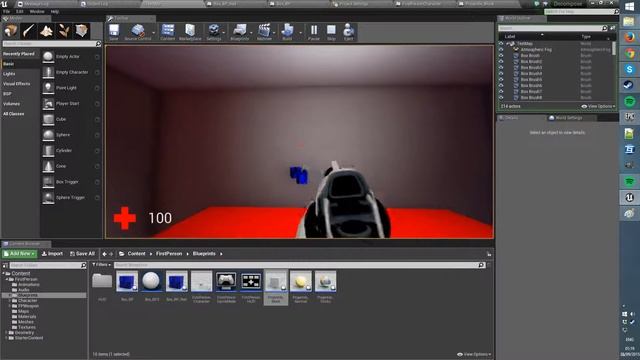Select the Materials folder in tree
Screen dimensions: 640x360
27,317
